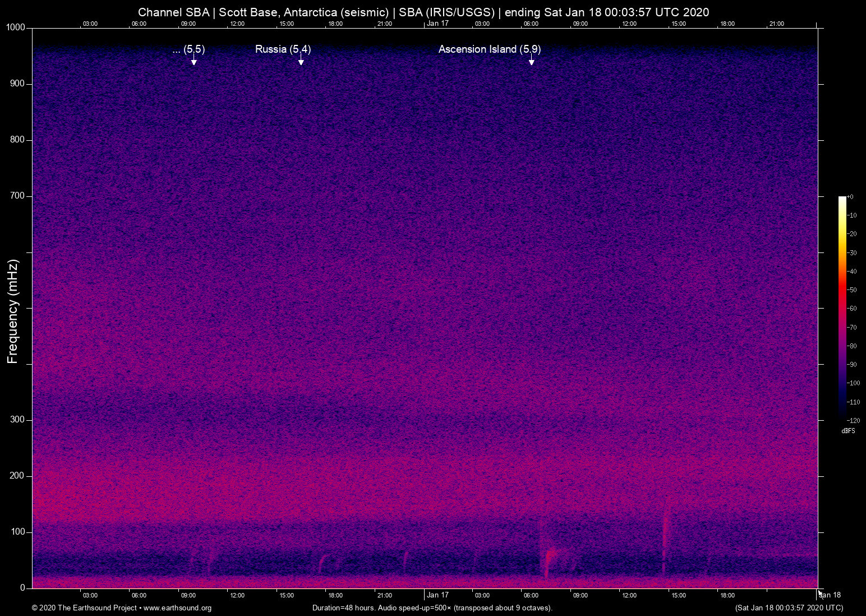Image resolution: width=866 pixels, height=616 pixels.
Task: Click the 300 frequency axis label
Action: click(17, 420)
